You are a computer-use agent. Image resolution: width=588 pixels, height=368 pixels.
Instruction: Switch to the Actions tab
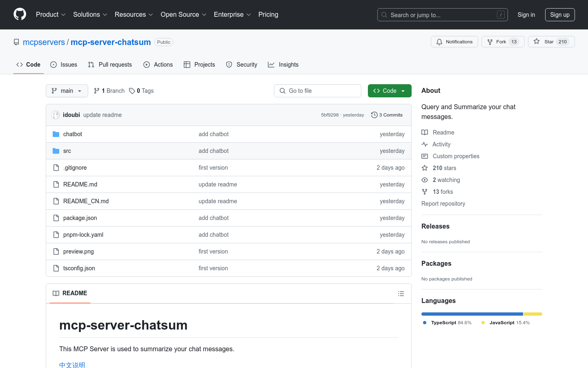[158, 65]
